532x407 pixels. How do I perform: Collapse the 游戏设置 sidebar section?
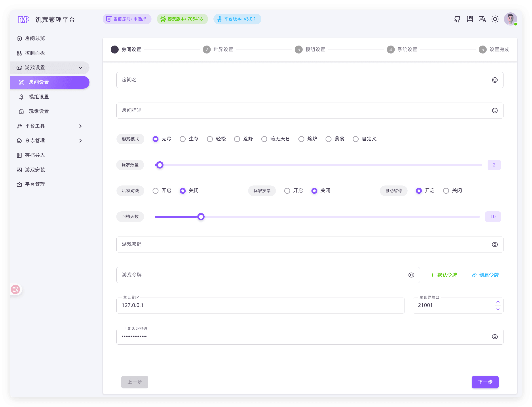click(81, 68)
